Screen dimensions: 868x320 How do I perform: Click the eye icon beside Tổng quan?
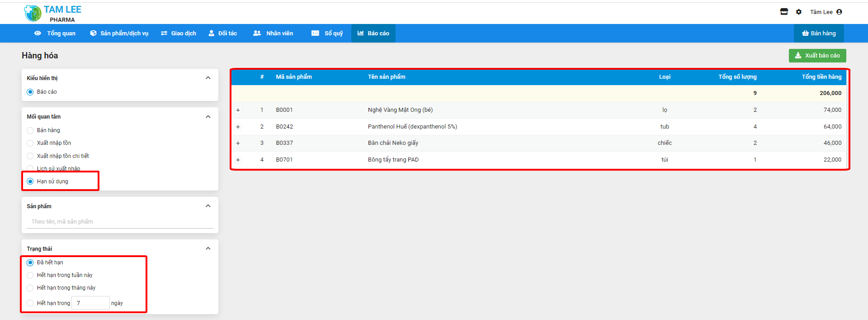click(x=38, y=33)
